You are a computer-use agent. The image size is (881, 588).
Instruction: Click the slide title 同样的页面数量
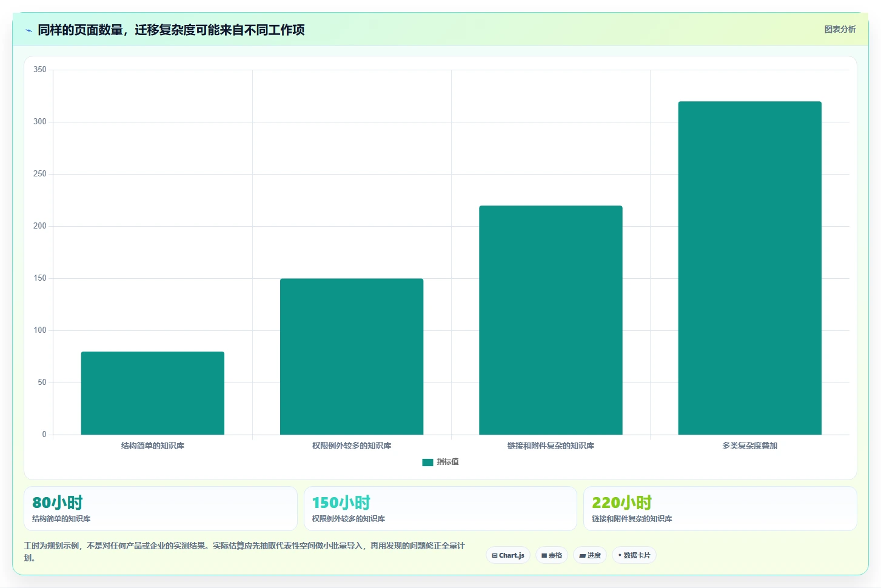click(x=171, y=30)
